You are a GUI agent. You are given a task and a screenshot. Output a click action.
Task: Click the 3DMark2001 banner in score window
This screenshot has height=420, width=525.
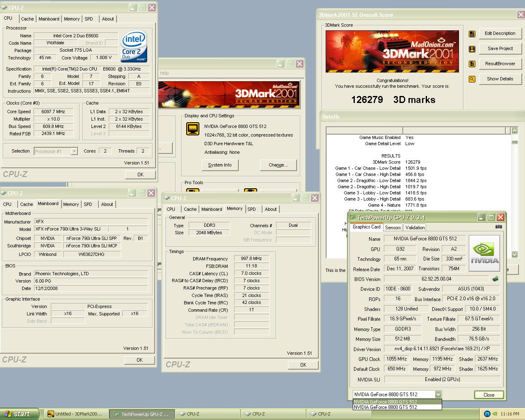pos(392,51)
